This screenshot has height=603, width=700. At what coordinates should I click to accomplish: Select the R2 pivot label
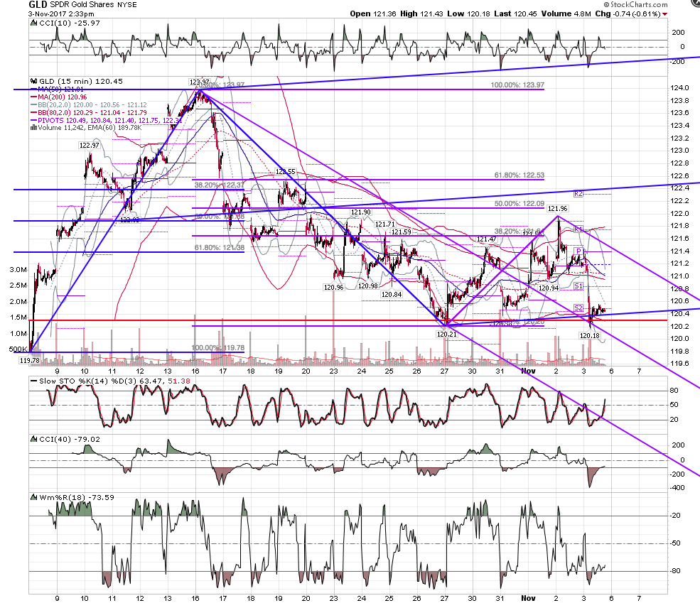pyautogui.click(x=578, y=194)
